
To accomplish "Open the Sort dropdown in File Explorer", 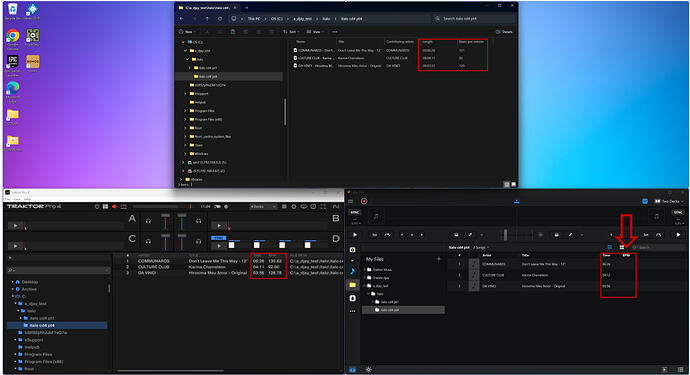I will (x=291, y=32).
